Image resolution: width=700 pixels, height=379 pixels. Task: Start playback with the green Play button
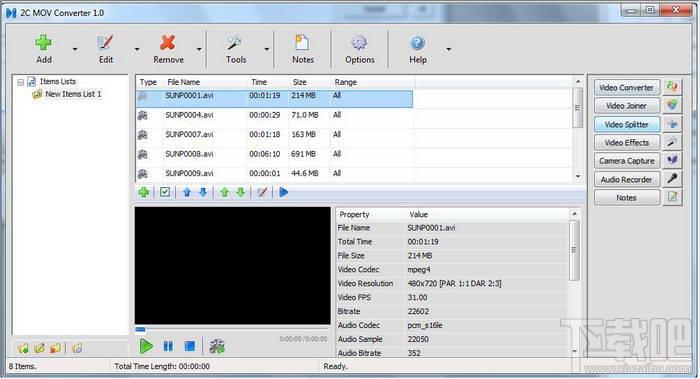[x=146, y=346]
